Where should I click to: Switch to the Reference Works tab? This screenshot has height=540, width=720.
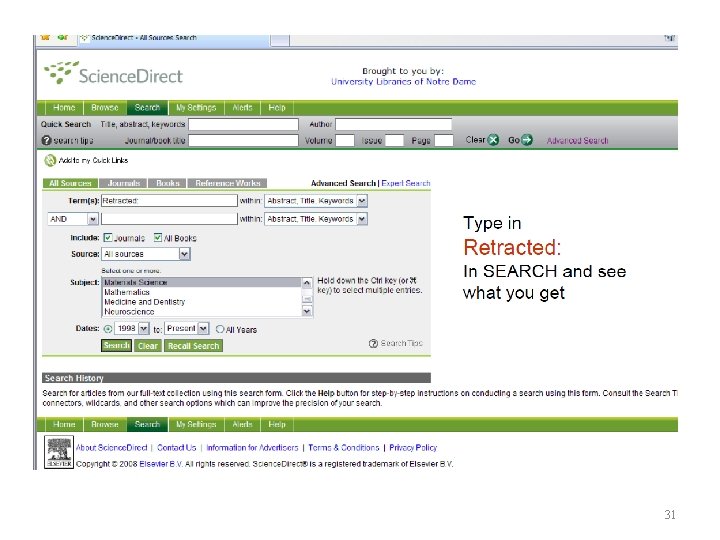[x=228, y=183]
